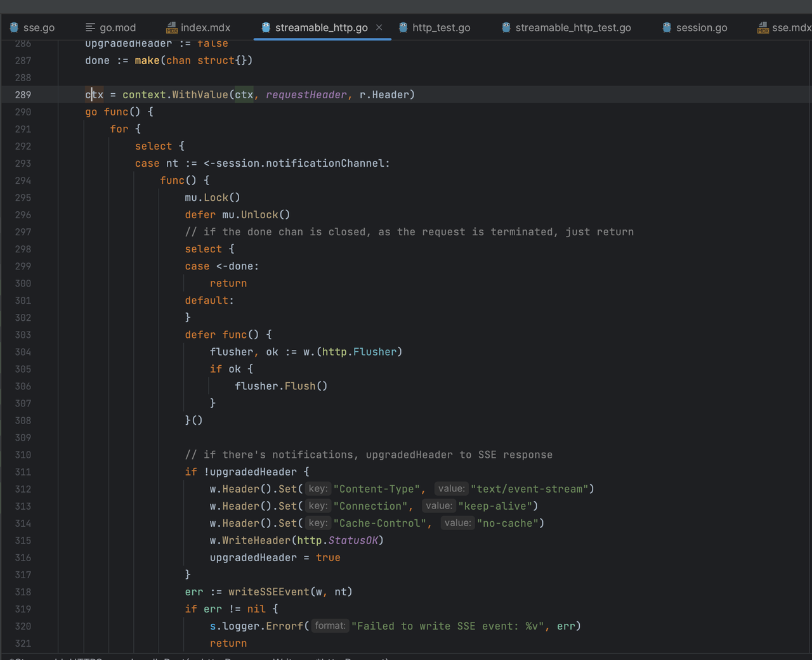Click the "text/event-stream" string literal
Viewport: 812px width, 660px height.
pos(529,488)
